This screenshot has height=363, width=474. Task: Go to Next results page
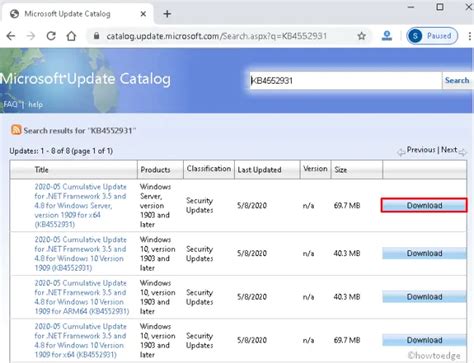[x=449, y=150]
